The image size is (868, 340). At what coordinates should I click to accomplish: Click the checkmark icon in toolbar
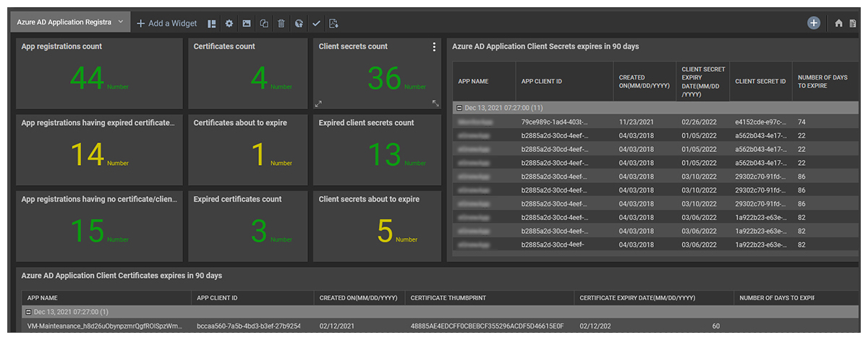click(316, 23)
